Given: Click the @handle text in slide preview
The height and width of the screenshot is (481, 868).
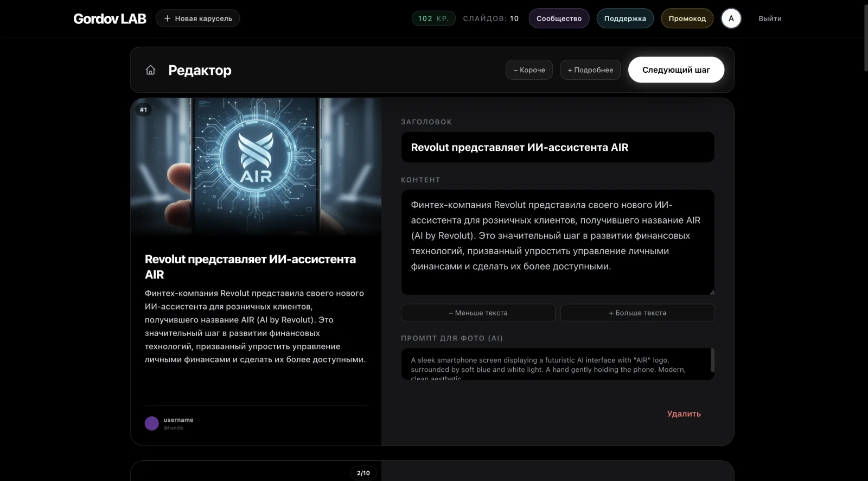Looking at the screenshot, I should (174, 428).
